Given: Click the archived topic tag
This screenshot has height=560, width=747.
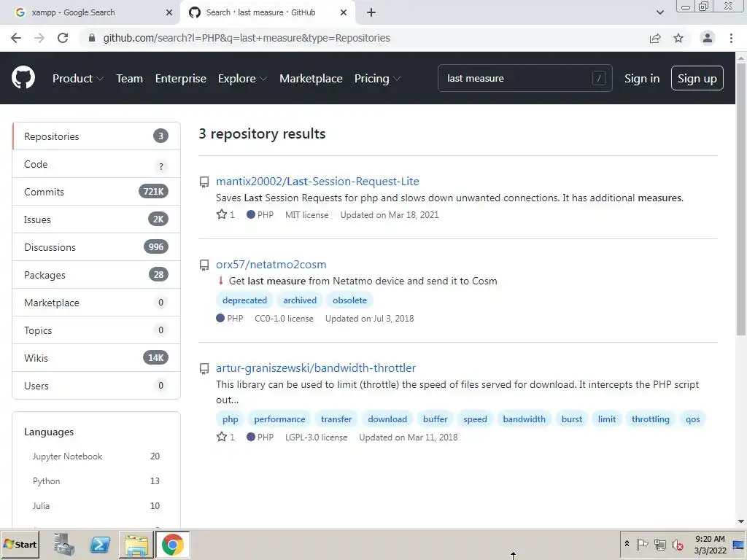Looking at the screenshot, I should click(x=300, y=300).
